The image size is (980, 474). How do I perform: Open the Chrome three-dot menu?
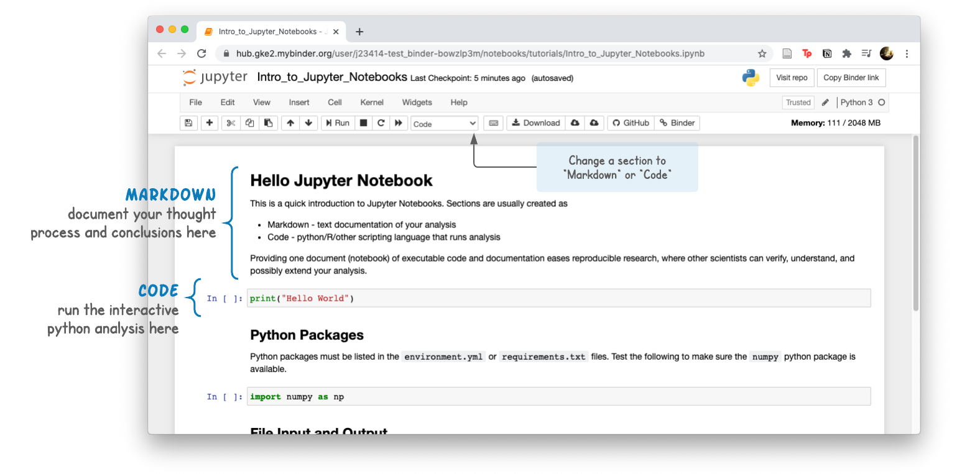coord(907,53)
